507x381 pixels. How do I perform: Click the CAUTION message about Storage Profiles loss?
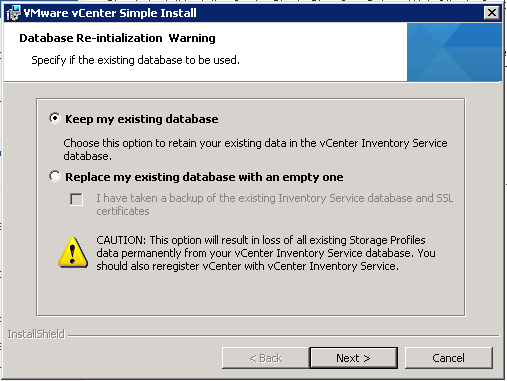click(x=266, y=253)
